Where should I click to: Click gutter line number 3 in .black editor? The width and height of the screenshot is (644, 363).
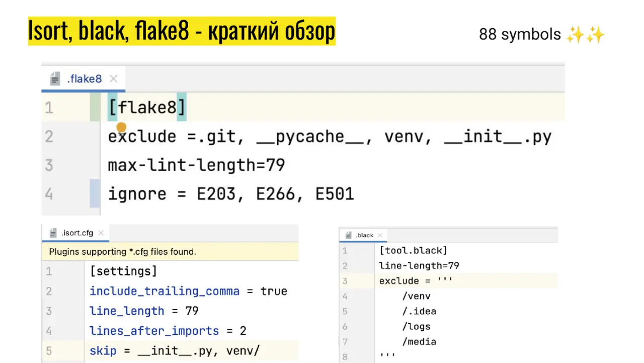click(x=345, y=281)
